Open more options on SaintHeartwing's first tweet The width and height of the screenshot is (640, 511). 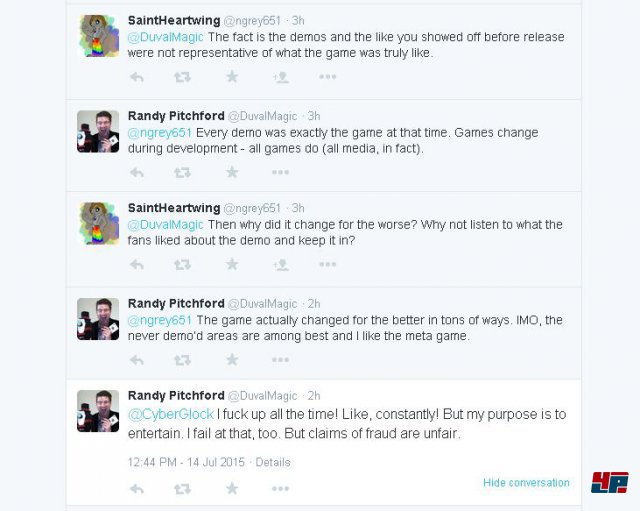[328, 77]
